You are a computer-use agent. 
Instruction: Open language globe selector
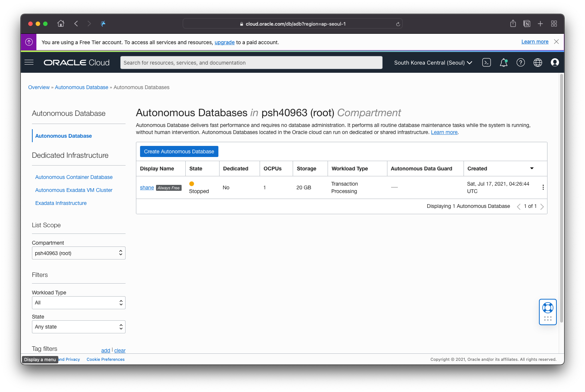538,62
